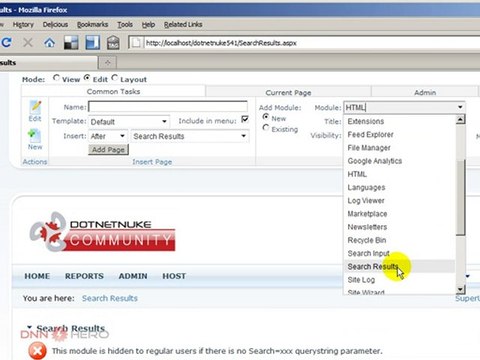Select the View mode radio button
Image resolution: width=480 pixels, height=360 pixels.
click(x=56, y=78)
